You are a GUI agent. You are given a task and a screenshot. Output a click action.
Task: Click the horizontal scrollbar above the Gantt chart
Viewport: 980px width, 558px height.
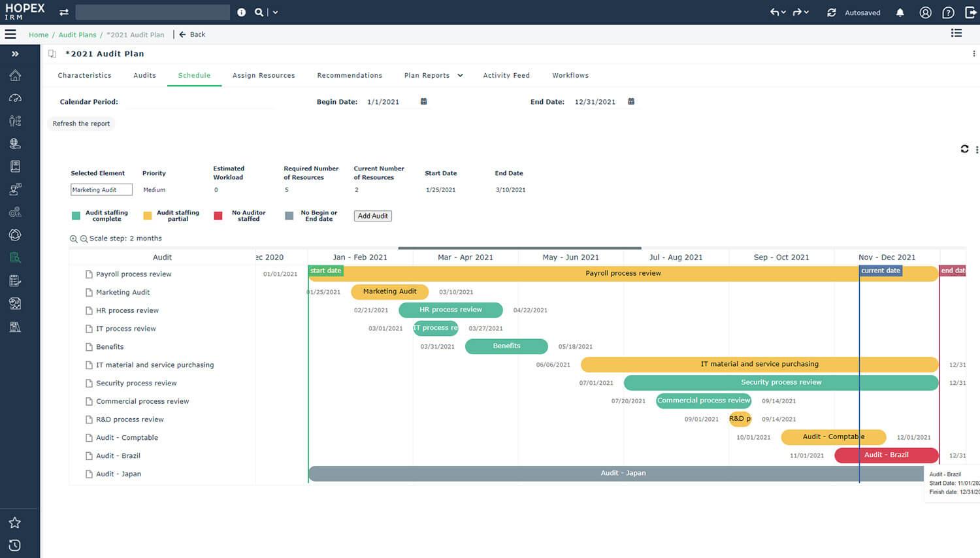tap(519, 248)
